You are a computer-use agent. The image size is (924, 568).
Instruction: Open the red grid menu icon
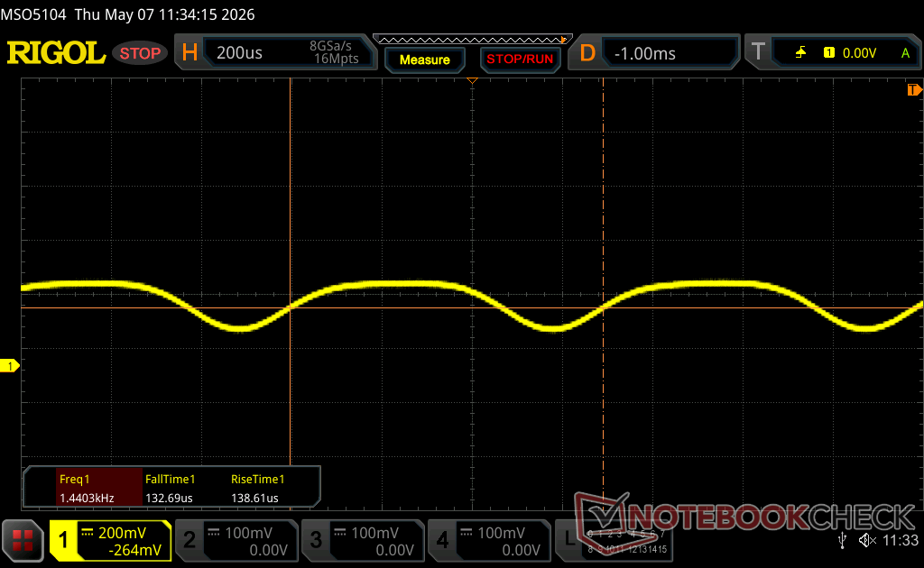coord(23,540)
